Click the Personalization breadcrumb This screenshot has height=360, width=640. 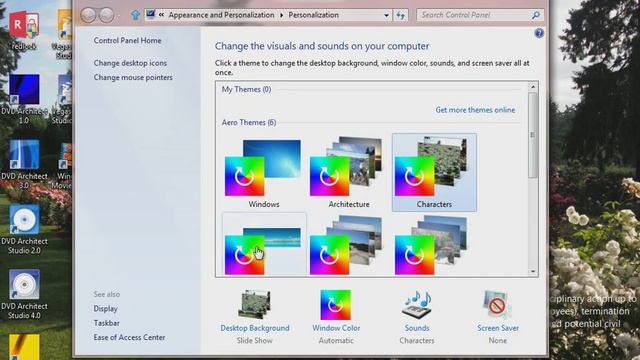(x=313, y=15)
